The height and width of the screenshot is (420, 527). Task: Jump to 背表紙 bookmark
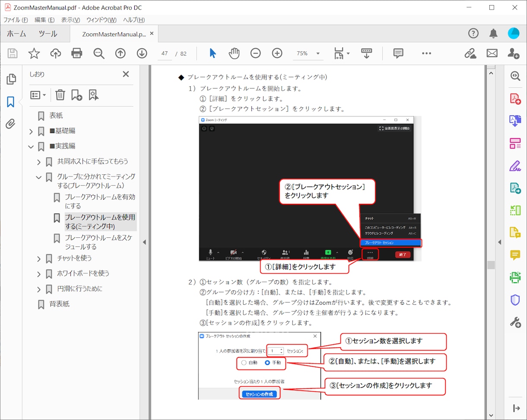point(59,304)
